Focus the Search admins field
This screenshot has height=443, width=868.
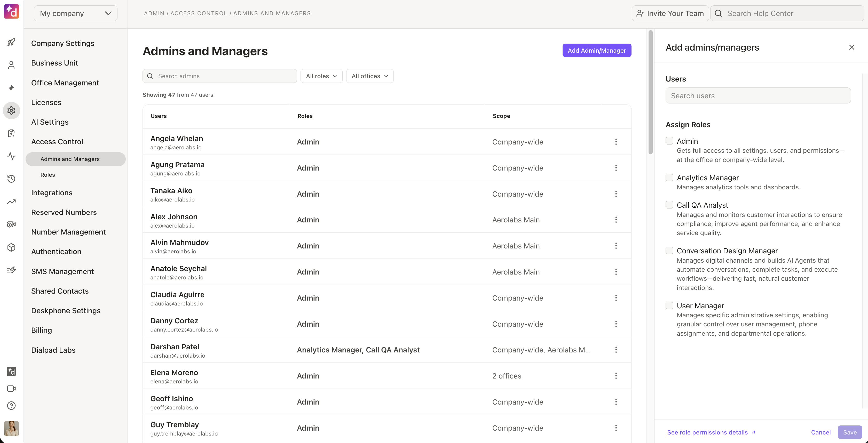click(x=219, y=76)
